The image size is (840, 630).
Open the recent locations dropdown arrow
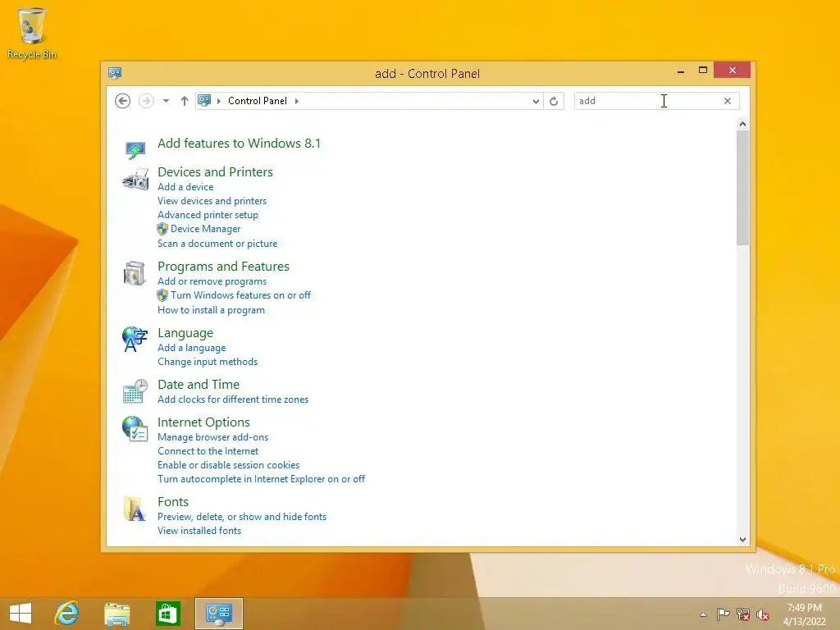(166, 101)
